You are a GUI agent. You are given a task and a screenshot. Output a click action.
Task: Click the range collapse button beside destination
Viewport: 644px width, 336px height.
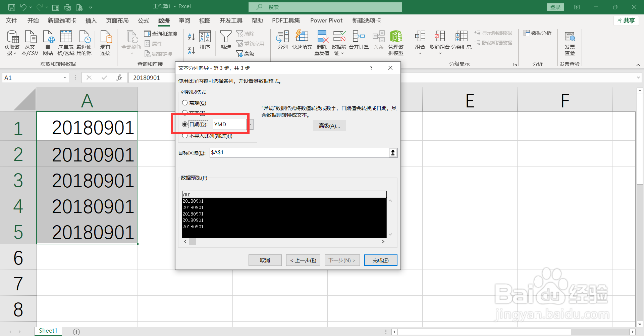[x=393, y=152]
